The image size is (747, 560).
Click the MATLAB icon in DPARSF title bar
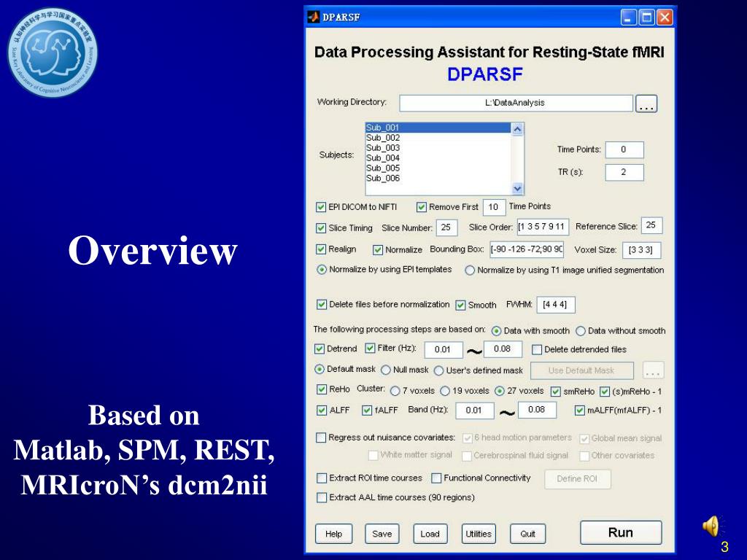pos(314,17)
